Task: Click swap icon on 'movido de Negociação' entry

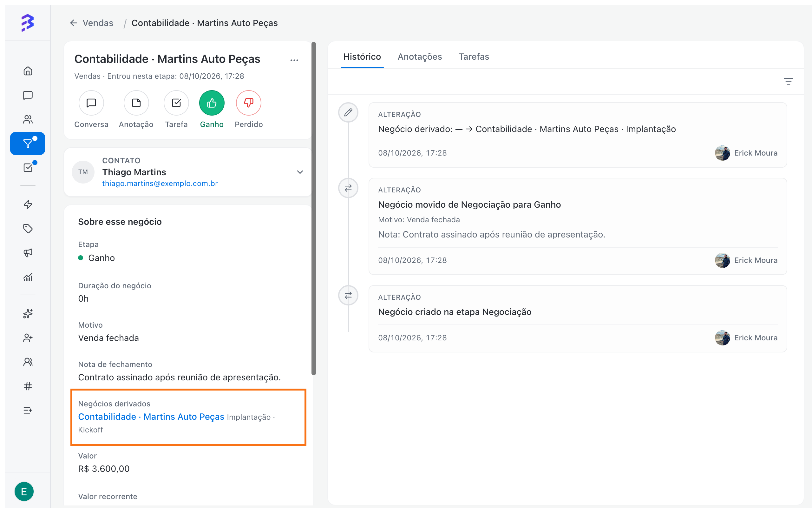Action: pyautogui.click(x=348, y=188)
